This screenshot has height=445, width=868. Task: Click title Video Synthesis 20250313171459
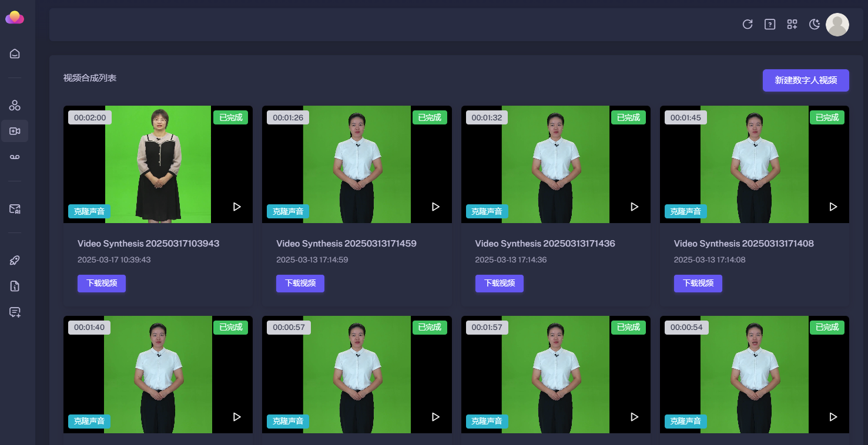347,243
